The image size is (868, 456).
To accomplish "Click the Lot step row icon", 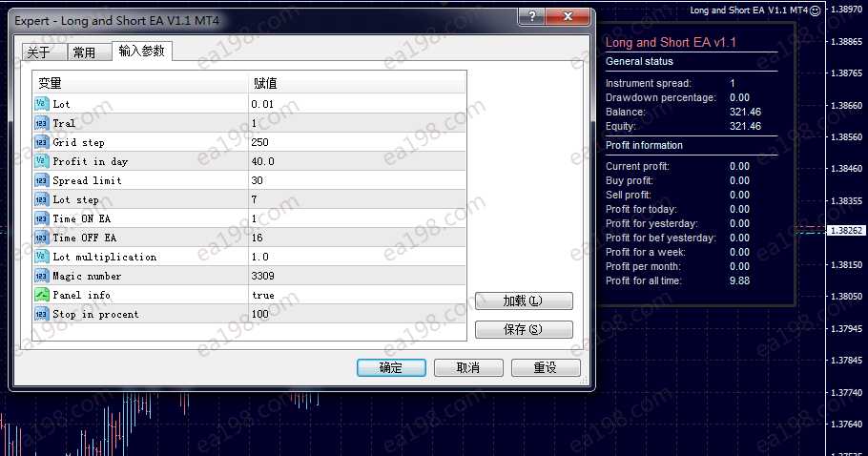I will point(42,199).
